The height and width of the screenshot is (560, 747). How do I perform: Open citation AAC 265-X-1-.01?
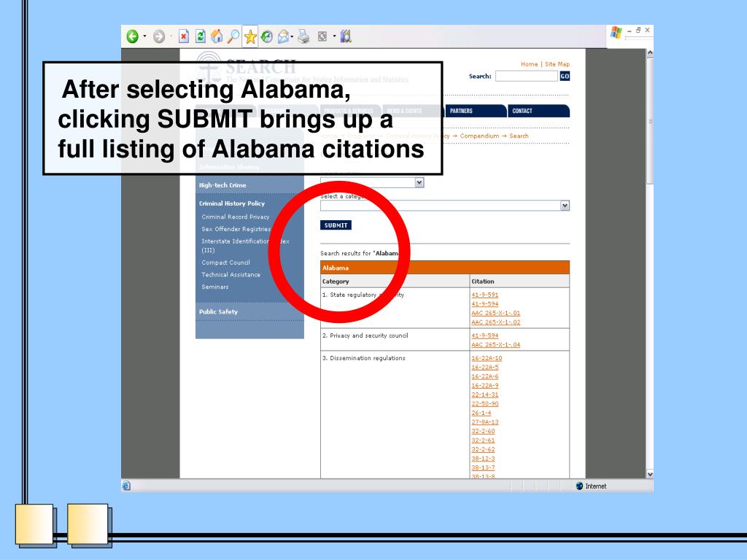pyautogui.click(x=496, y=314)
